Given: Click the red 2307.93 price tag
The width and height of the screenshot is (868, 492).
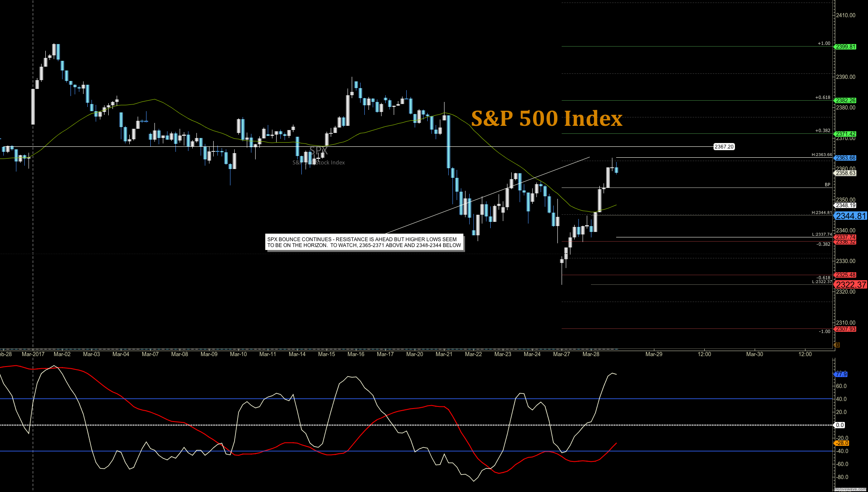Looking at the screenshot, I should tap(845, 329).
